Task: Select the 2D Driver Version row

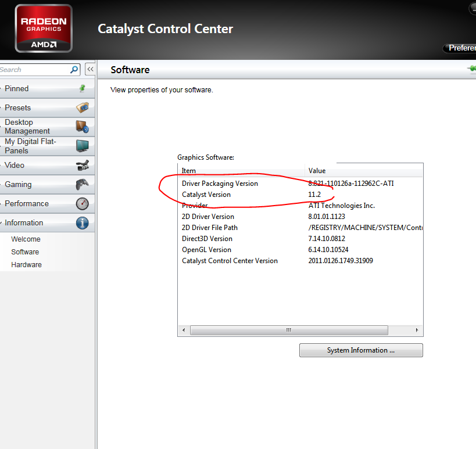Action: point(300,217)
